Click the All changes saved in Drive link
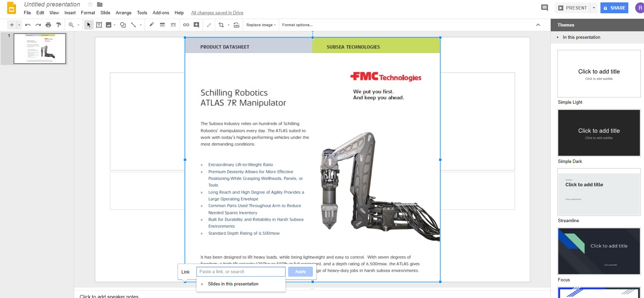The image size is (644, 298). pyautogui.click(x=217, y=13)
